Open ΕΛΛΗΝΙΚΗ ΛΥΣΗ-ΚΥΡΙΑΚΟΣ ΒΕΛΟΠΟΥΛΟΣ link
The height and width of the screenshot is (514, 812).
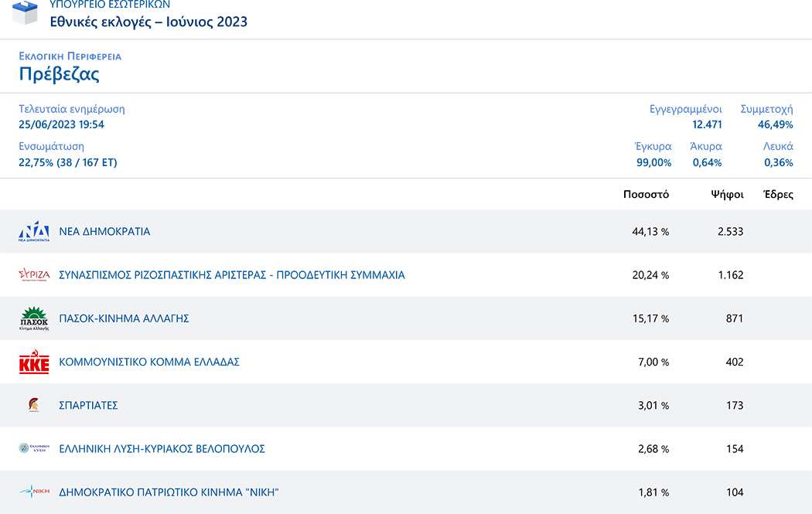[x=162, y=449]
